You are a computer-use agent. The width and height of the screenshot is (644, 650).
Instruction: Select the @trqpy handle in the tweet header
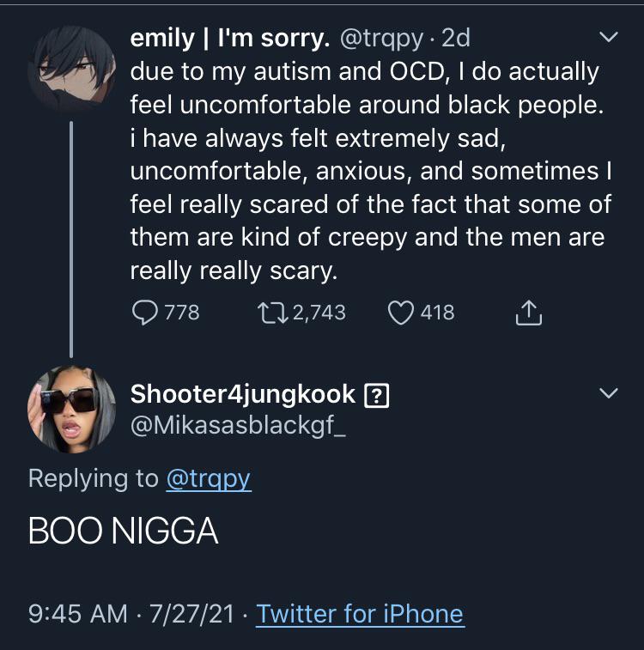[386, 39]
